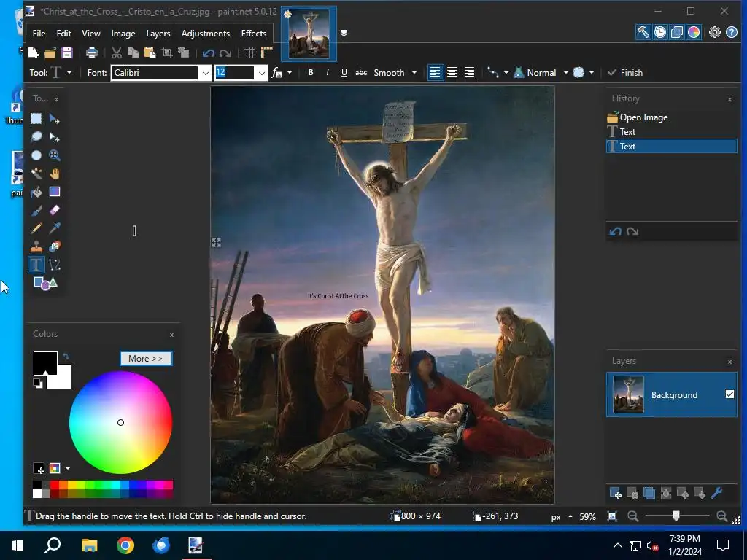Open the File menu
Image resolution: width=747 pixels, height=560 pixels.
click(39, 34)
